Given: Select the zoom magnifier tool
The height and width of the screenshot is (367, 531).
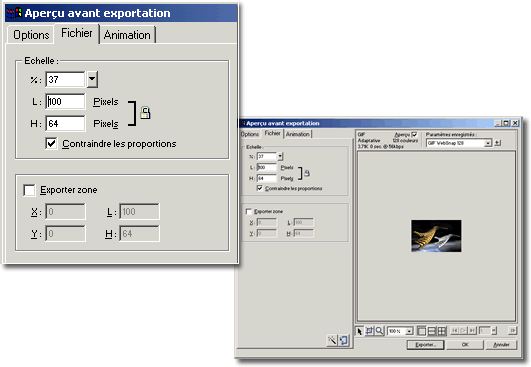Looking at the screenshot, I should (379, 331).
